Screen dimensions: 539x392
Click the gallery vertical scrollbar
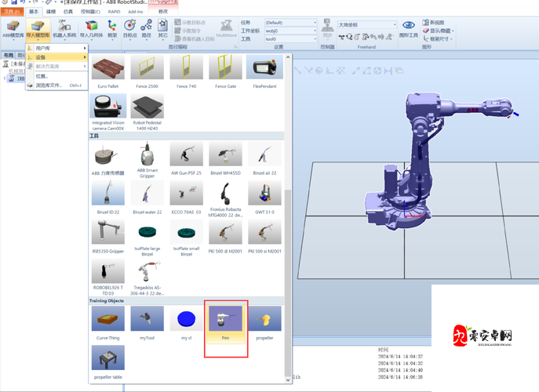pyautogui.click(x=288, y=235)
